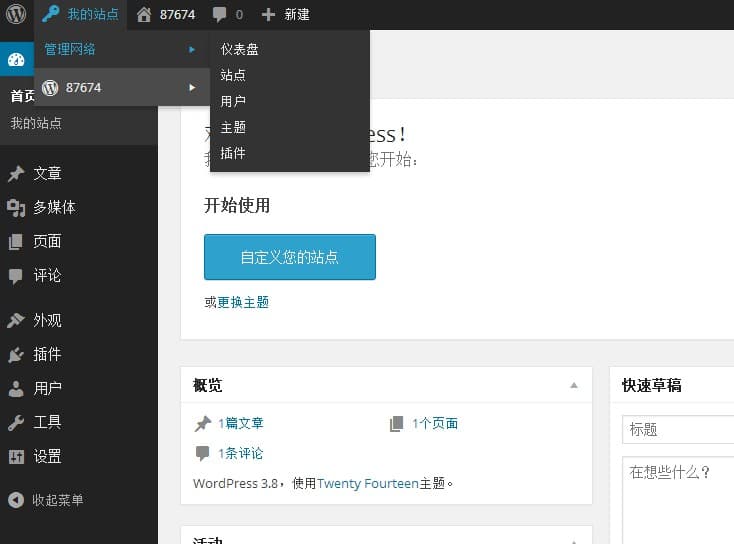Open Plugins via the plug icon

16,355
